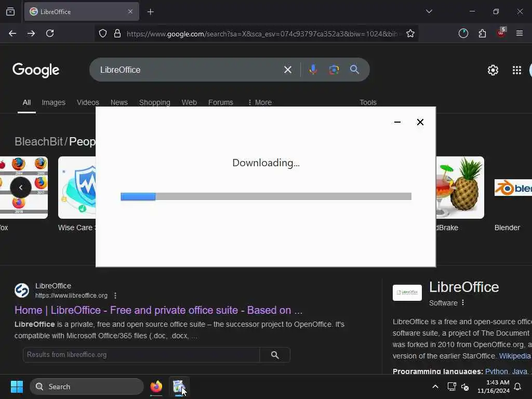
Task: Open a new browser tab
Action: coord(151,12)
